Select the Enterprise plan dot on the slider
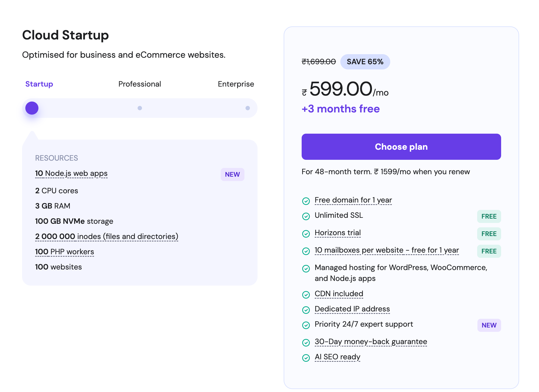The image size is (539, 392). [x=248, y=108]
